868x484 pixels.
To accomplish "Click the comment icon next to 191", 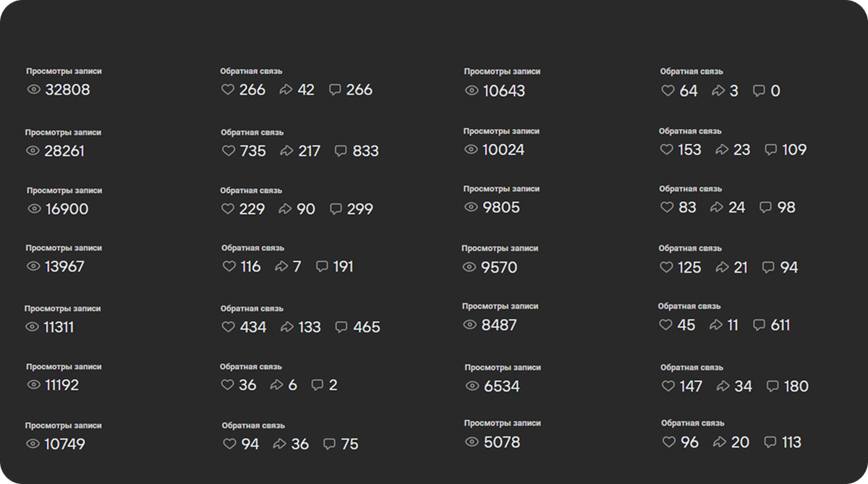I will (322, 266).
